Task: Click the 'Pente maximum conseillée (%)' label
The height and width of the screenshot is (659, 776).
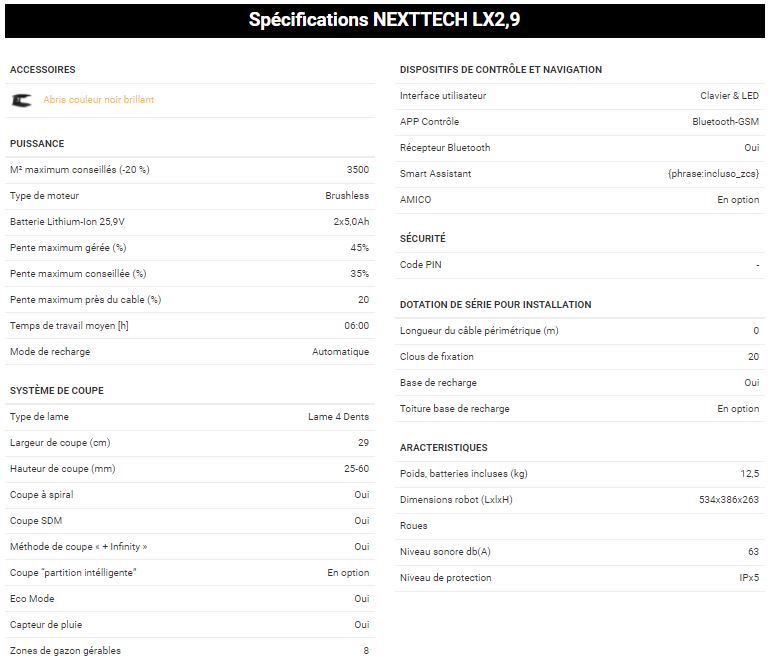Action: (x=78, y=274)
